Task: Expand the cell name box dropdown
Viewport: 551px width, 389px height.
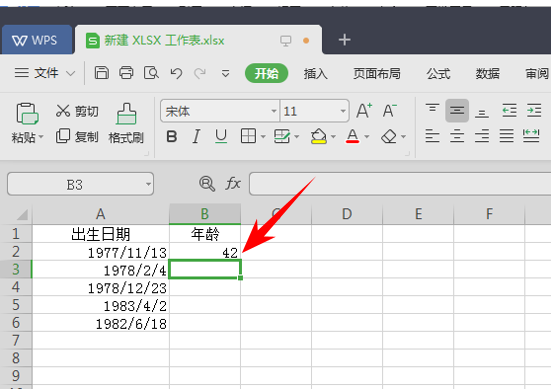Action: (148, 184)
